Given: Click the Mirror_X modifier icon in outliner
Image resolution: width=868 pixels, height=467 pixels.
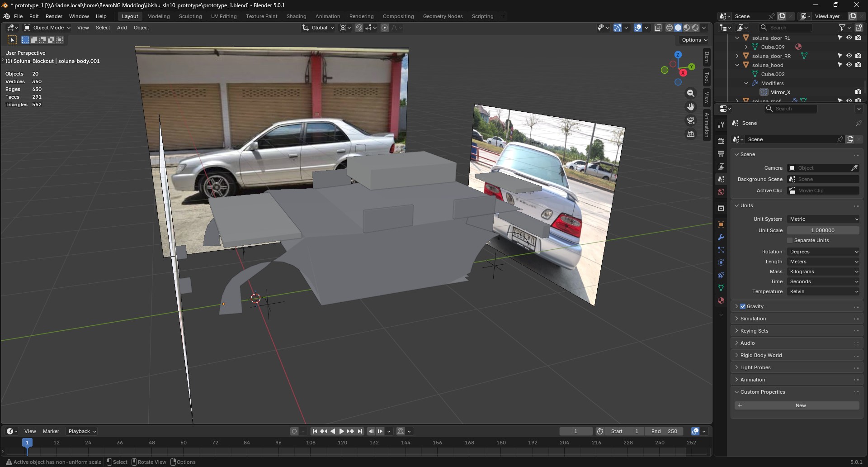Looking at the screenshot, I should pyautogui.click(x=764, y=92).
